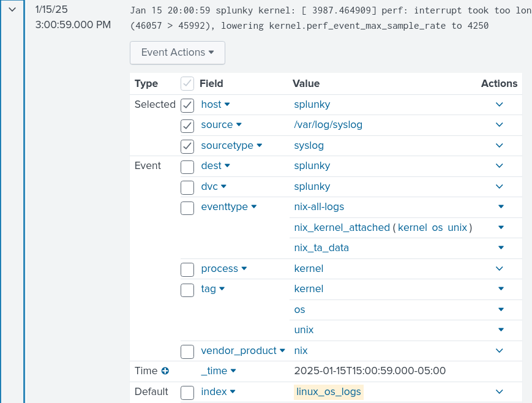Uncheck the source field checkbox

(x=187, y=126)
